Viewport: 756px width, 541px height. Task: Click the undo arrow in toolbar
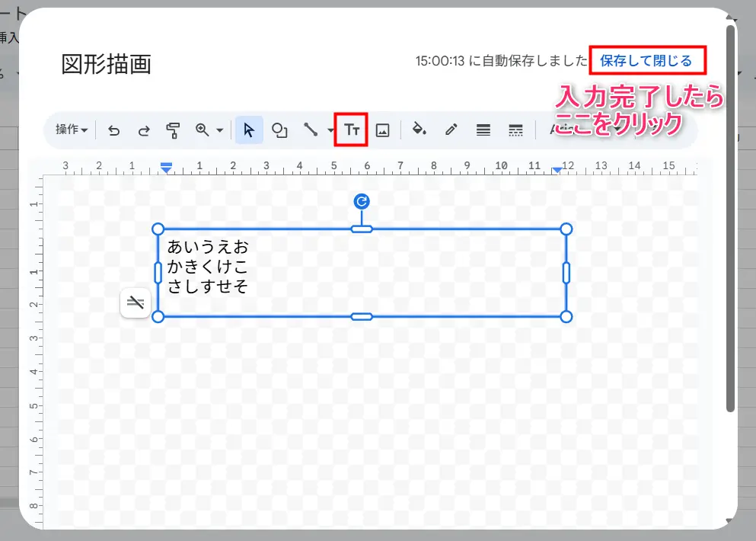coord(114,130)
